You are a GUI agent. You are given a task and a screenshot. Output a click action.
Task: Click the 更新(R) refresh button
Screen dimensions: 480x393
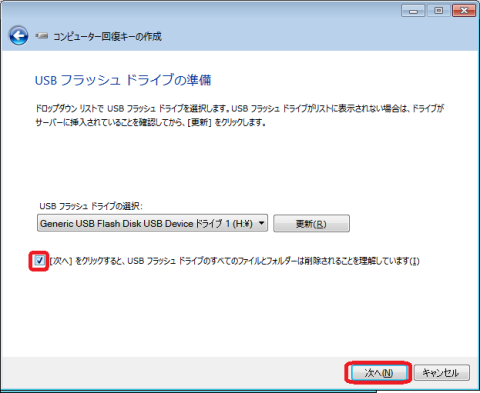point(311,223)
